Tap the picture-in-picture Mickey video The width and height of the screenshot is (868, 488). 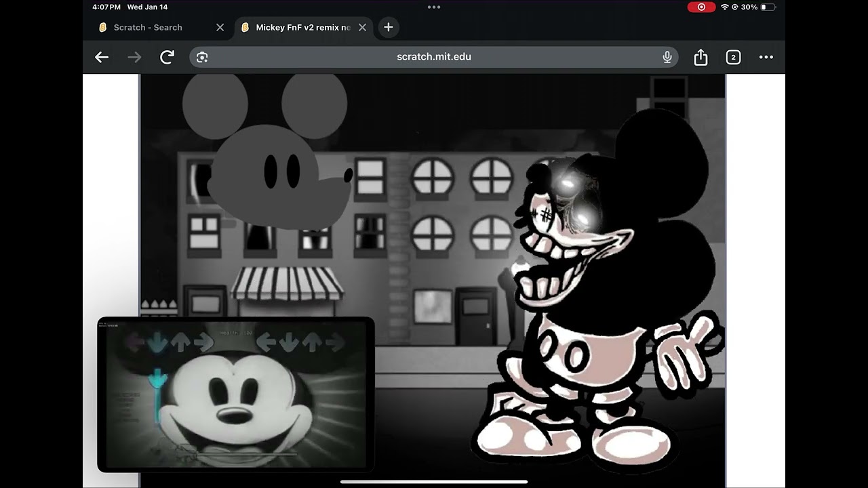(236, 394)
